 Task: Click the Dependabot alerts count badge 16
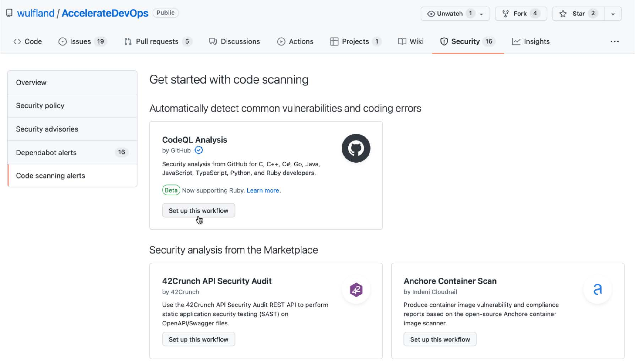(121, 152)
